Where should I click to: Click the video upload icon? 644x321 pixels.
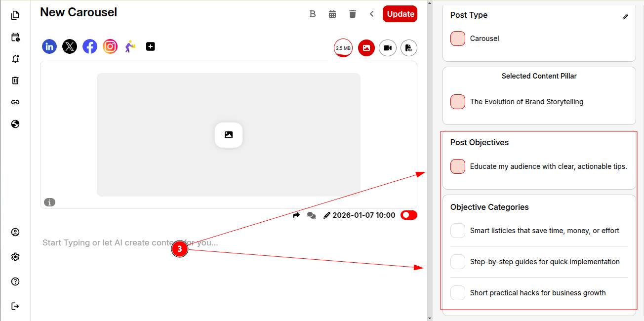click(x=388, y=48)
